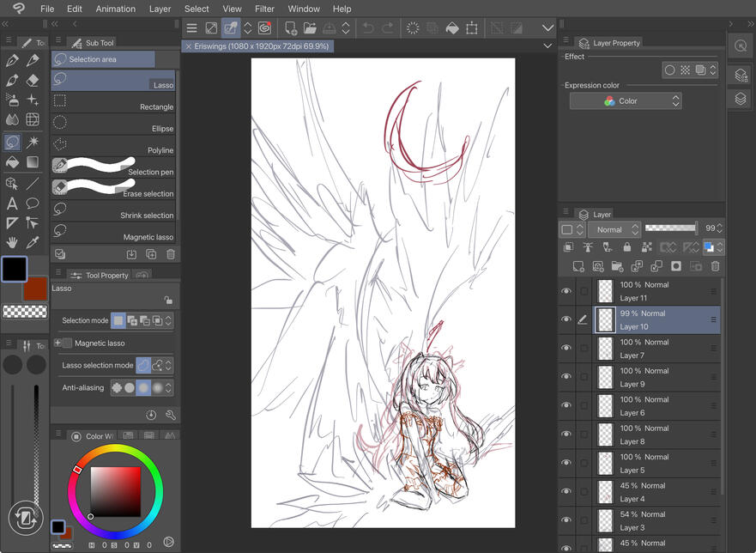Image resolution: width=756 pixels, height=553 pixels.
Task: Open the Animation menu
Action: pyautogui.click(x=115, y=9)
